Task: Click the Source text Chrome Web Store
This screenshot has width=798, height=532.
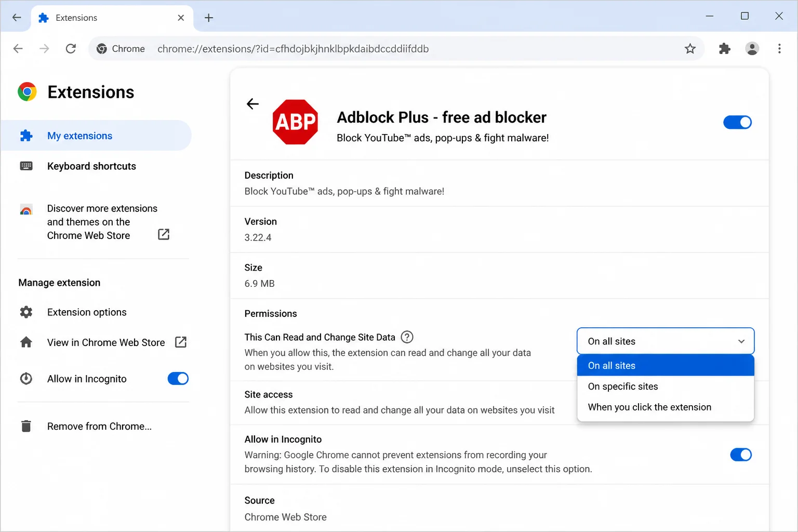Action: point(285,517)
